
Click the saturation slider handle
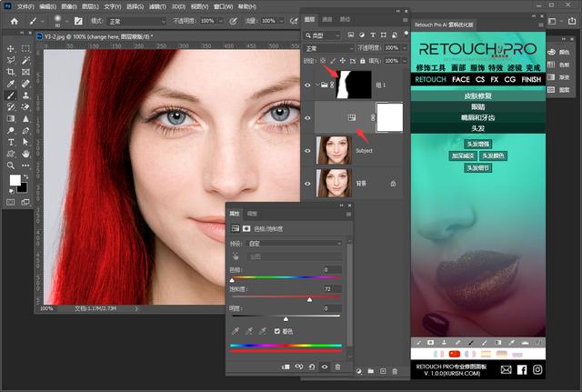coord(309,299)
